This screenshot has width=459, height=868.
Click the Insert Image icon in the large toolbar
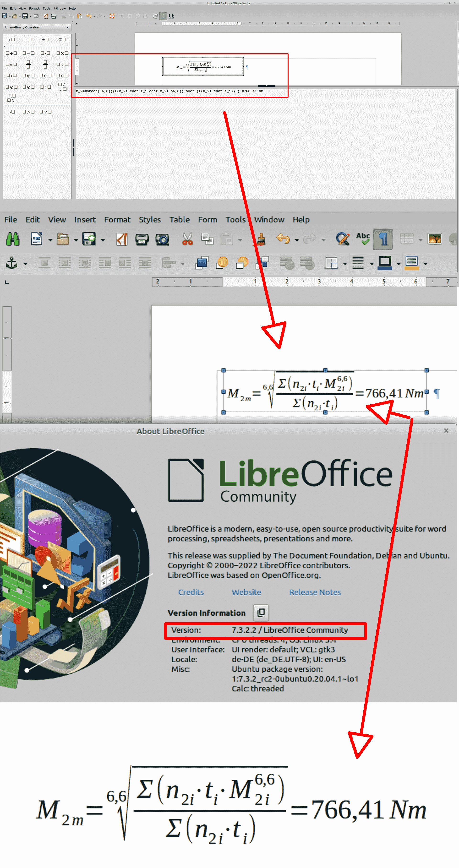click(x=435, y=239)
